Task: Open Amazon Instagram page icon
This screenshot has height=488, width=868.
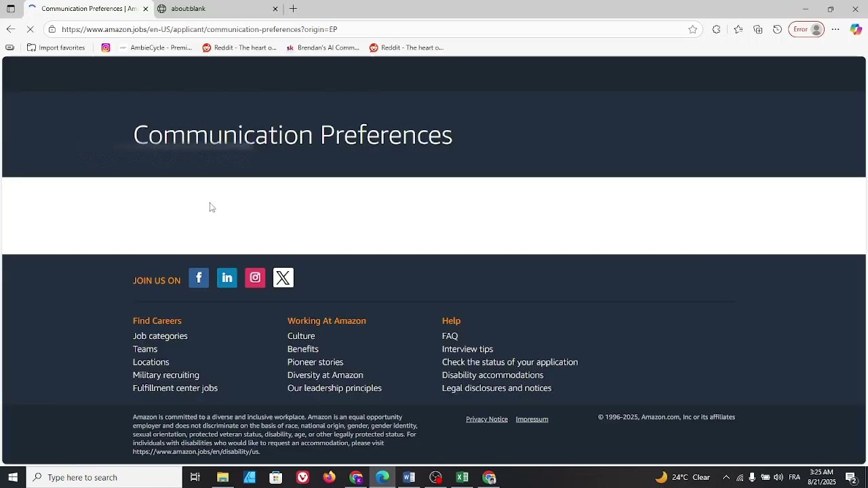Action: coord(255,278)
